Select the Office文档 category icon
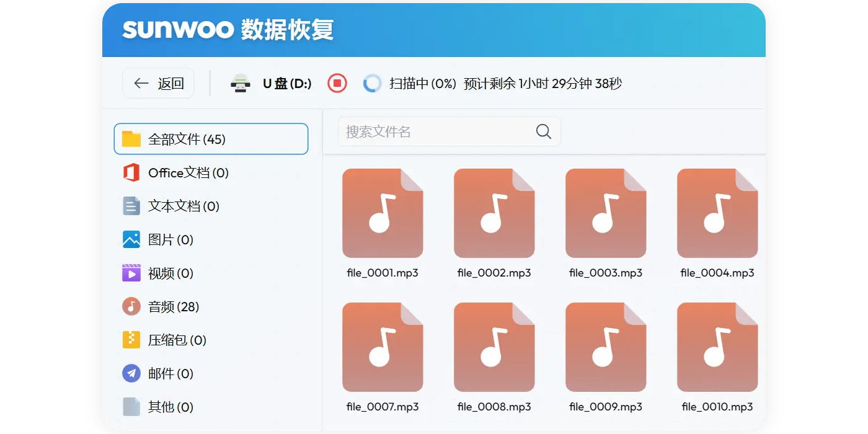868x434 pixels. point(131,172)
